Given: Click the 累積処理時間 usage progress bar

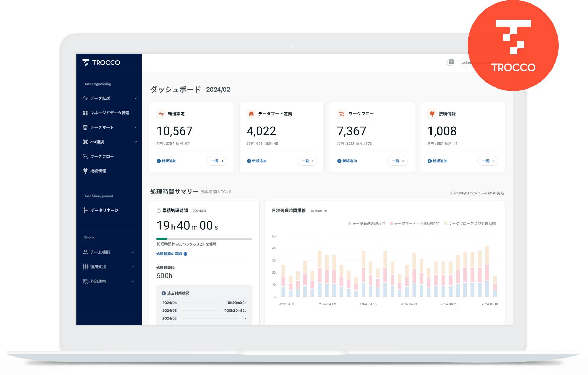Looking at the screenshot, I should (x=204, y=239).
